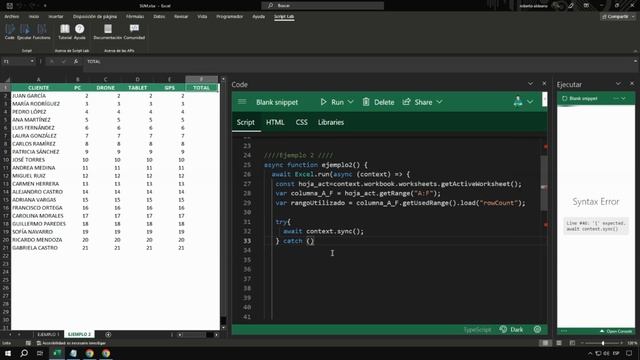Click the Blank snippet refresh icon in Ejecutar
The width and height of the screenshot is (640, 360).
click(564, 98)
